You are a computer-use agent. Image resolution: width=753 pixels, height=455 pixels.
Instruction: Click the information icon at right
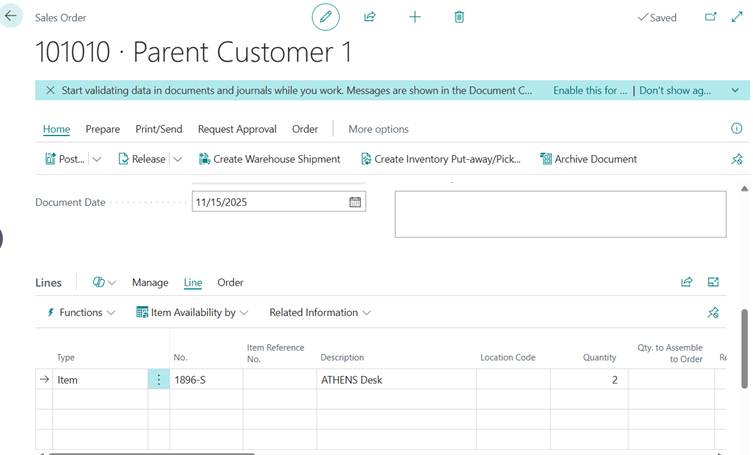tap(737, 129)
